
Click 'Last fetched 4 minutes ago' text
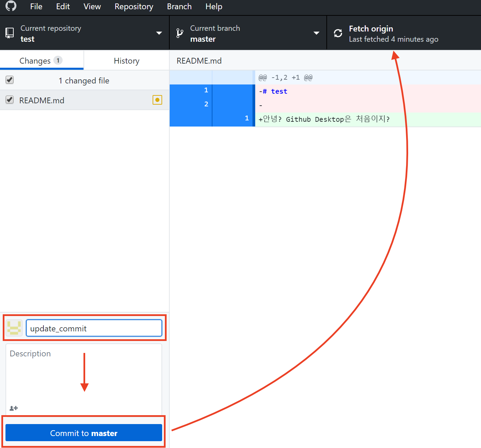393,39
